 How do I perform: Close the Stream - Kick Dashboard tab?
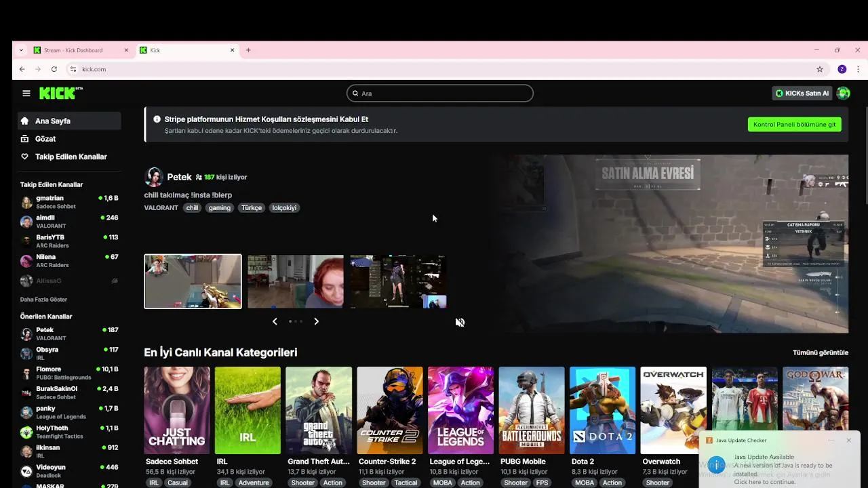click(x=126, y=50)
